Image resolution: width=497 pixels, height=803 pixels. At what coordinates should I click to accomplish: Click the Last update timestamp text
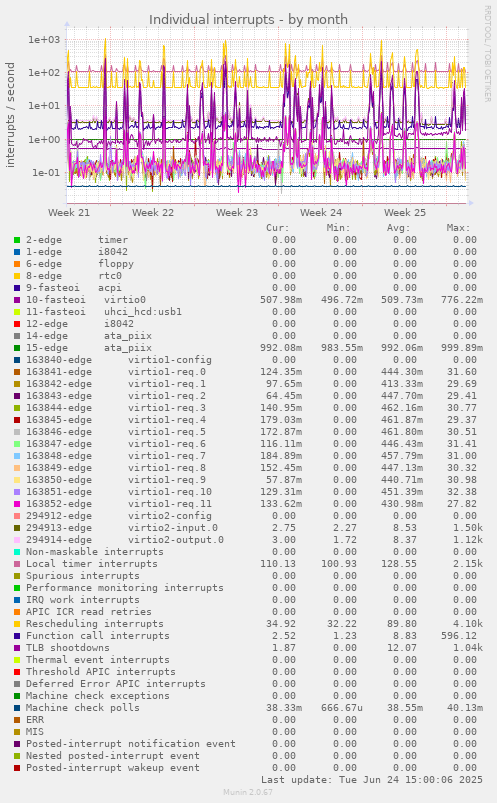point(372,779)
